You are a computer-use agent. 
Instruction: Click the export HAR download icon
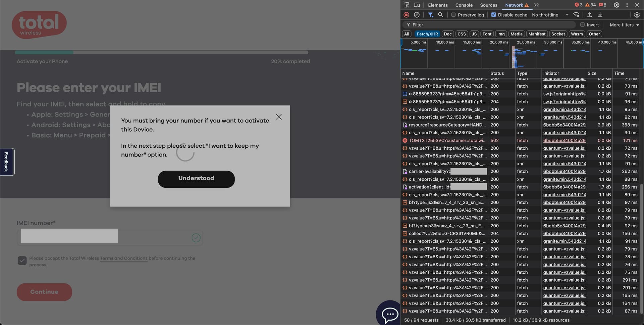(600, 15)
